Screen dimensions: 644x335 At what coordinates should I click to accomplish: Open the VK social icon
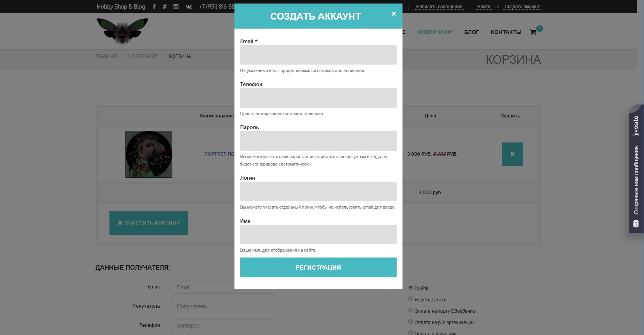pyautogui.click(x=189, y=7)
